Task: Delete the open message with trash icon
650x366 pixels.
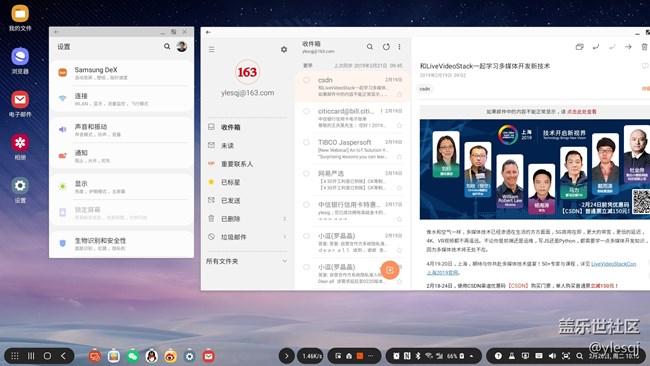Action: [x=645, y=47]
